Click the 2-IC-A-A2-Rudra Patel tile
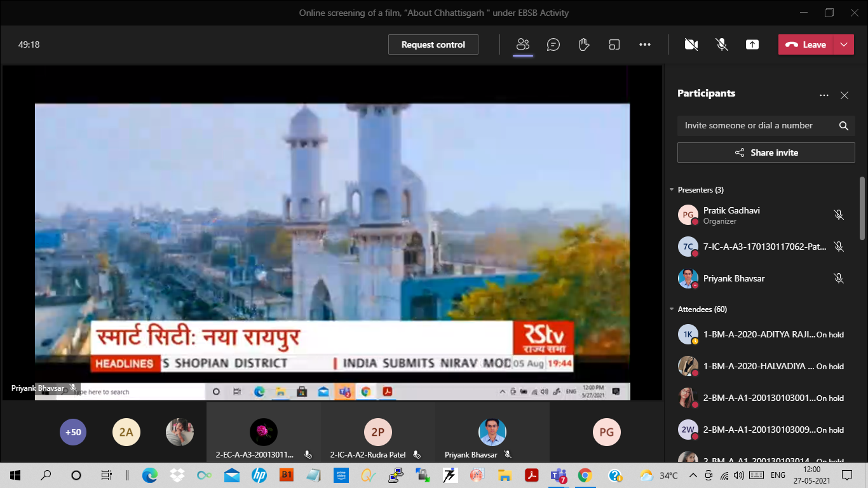The image size is (868, 488). [x=378, y=432]
